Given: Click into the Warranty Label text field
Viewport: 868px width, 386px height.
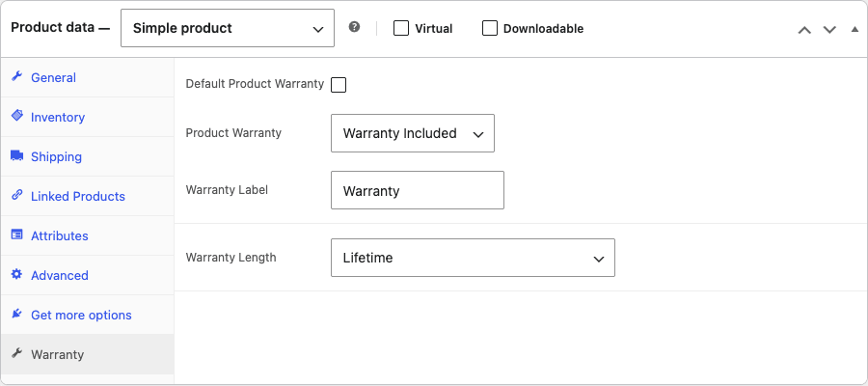Looking at the screenshot, I should pyautogui.click(x=418, y=190).
